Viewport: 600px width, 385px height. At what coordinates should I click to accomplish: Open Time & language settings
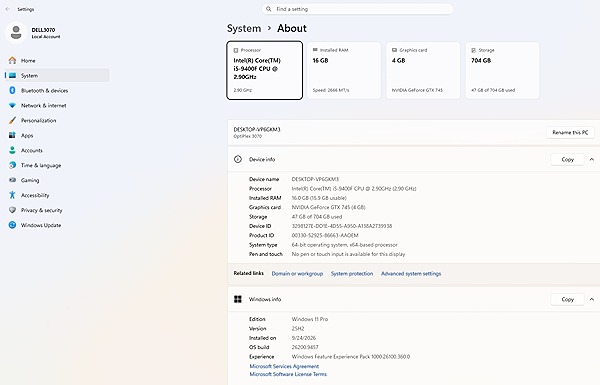[57, 165]
